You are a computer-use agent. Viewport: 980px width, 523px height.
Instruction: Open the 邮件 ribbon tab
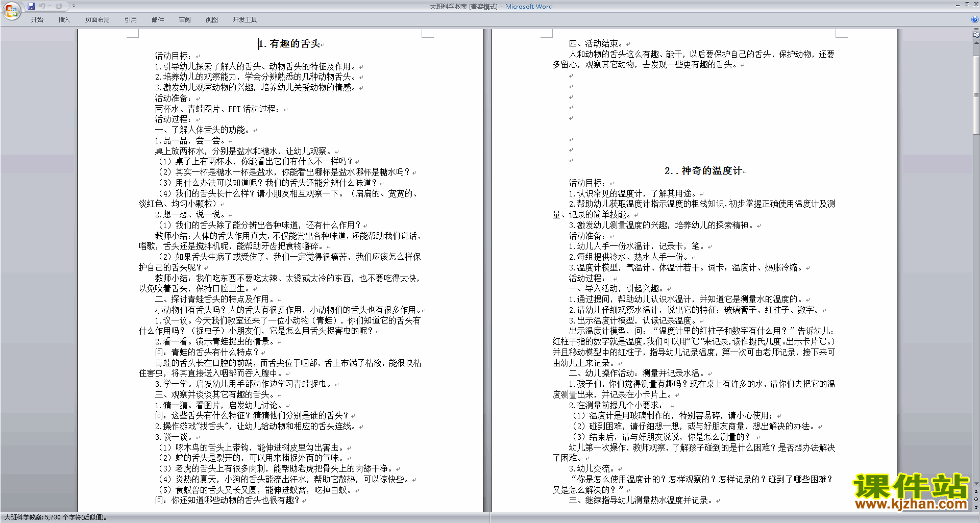pyautogui.click(x=158, y=20)
